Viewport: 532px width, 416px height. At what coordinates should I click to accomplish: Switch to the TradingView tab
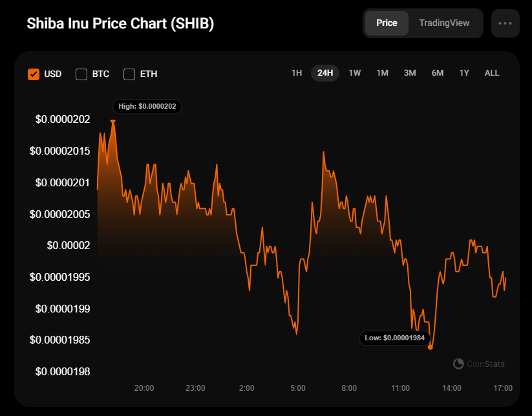click(x=444, y=23)
